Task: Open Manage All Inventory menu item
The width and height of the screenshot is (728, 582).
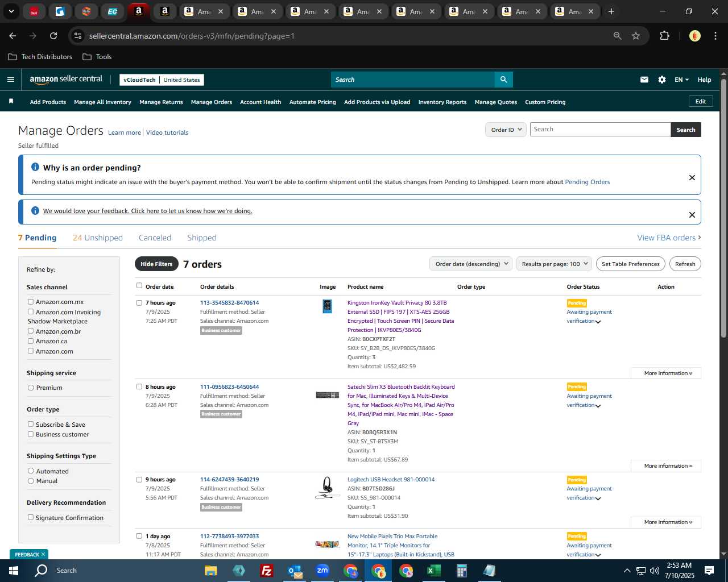Action: pos(102,102)
